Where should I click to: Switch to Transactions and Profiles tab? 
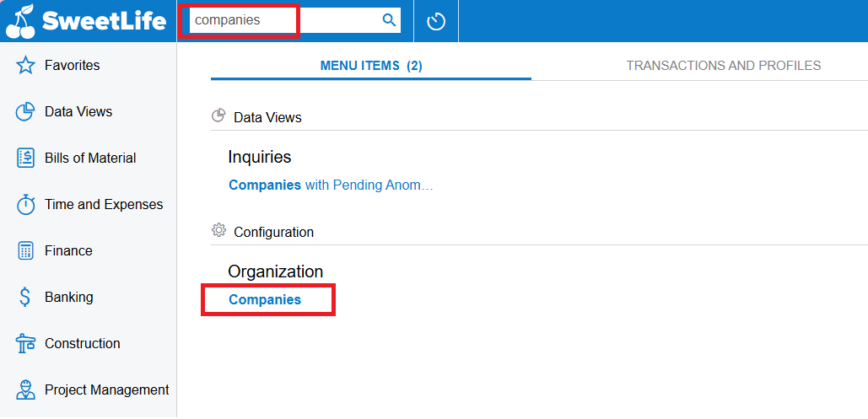tap(723, 66)
